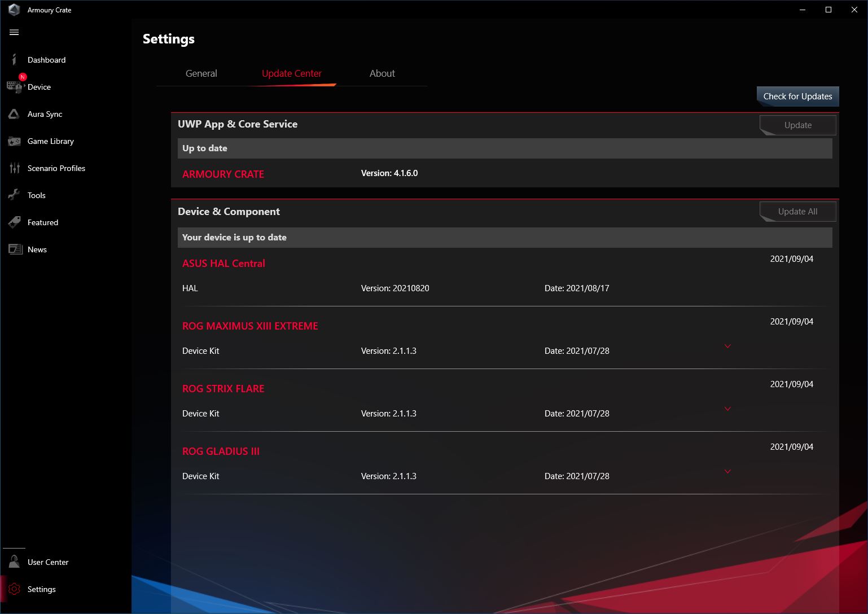Image resolution: width=868 pixels, height=614 pixels.
Task: Minimize the Armoury Crate window
Action: (x=803, y=10)
